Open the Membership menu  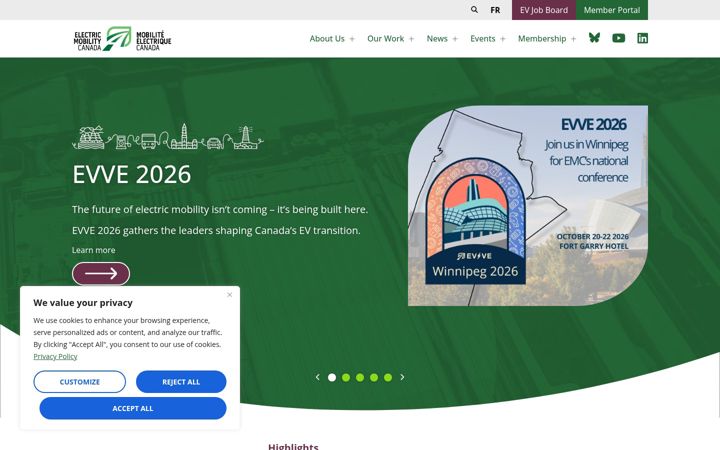(x=542, y=39)
